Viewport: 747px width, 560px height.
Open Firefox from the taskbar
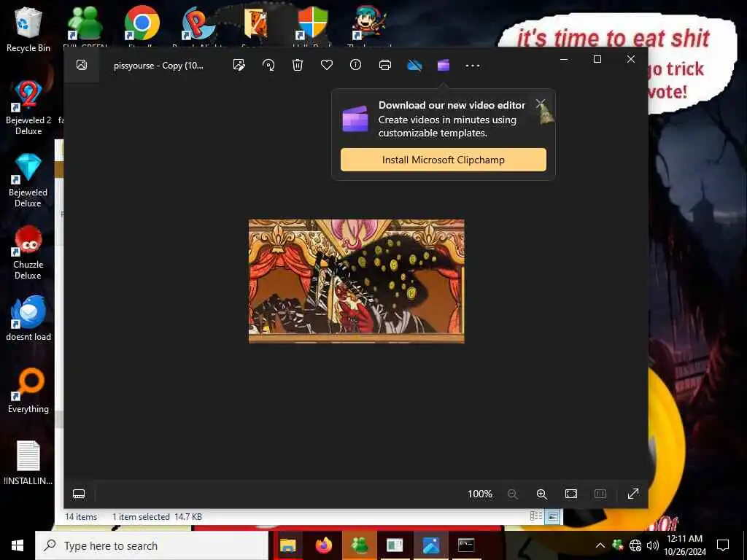click(x=324, y=545)
